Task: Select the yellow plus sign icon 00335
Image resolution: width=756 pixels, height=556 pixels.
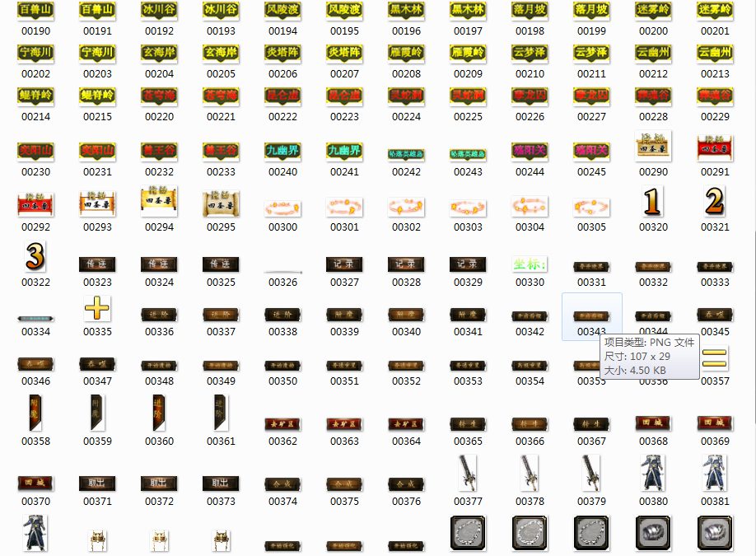Action: click(97, 309)
